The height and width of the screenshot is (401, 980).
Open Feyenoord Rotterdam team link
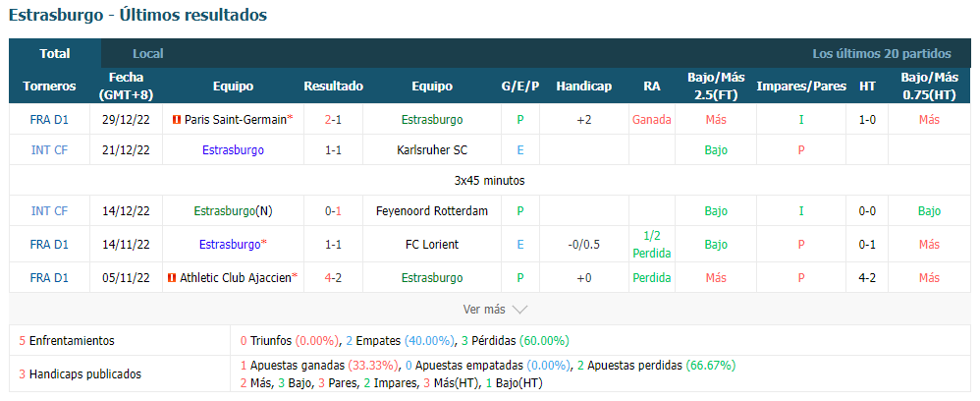point(432,211)
